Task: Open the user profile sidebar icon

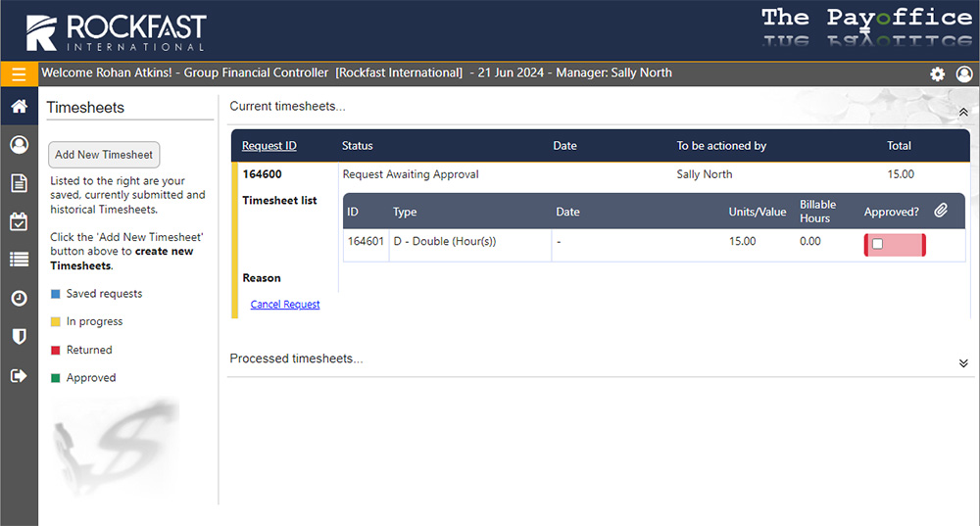Action: [x=19, y=145]
